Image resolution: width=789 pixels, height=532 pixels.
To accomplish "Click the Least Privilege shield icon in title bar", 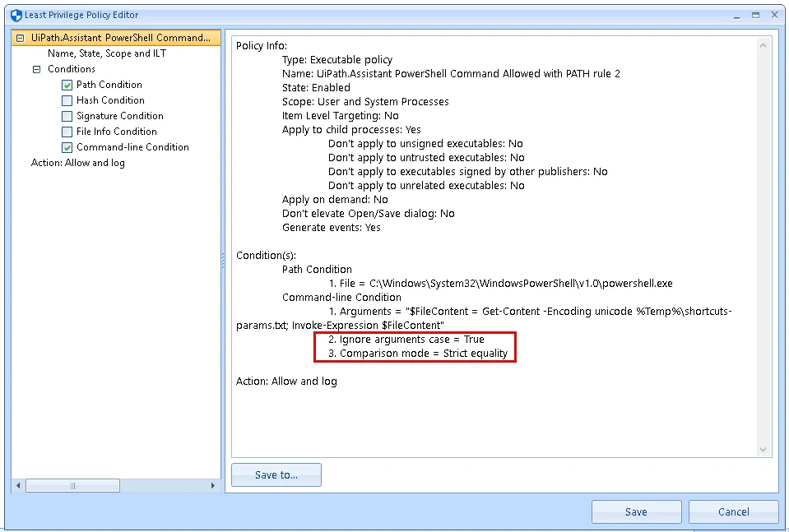I will (16, 15).
